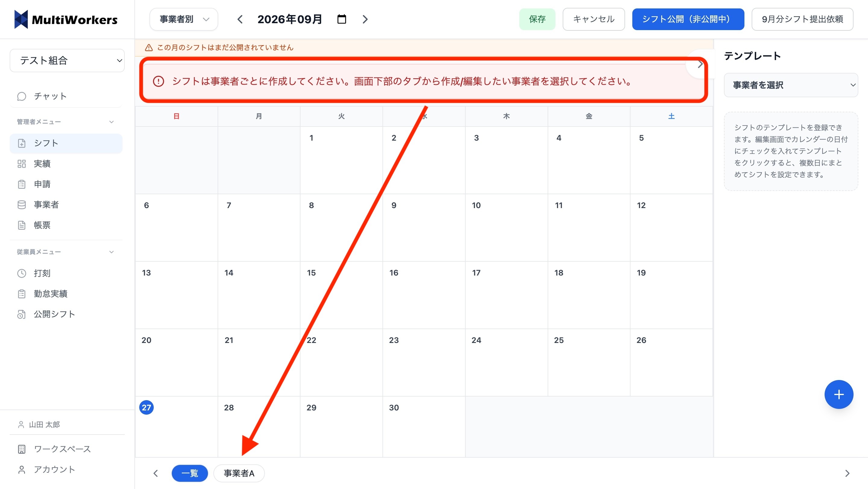Open 申請 in admin menu

pos(66,184)
